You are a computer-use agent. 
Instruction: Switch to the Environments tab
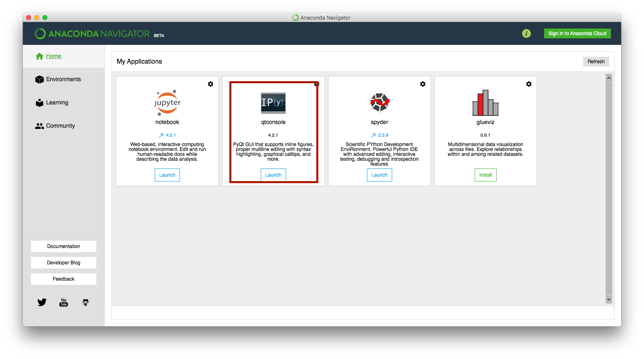pos(63,80)
